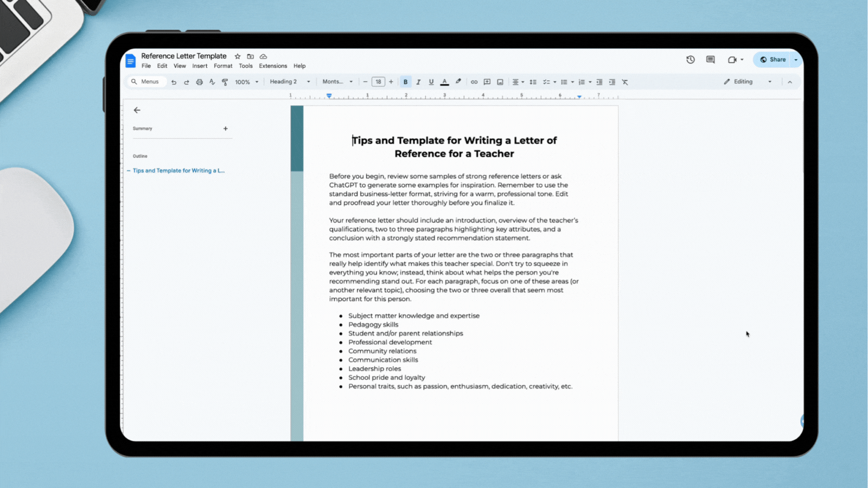This screenshot has width=868, height=488.
Task: Insert a link
Action: tap(474, 82)
